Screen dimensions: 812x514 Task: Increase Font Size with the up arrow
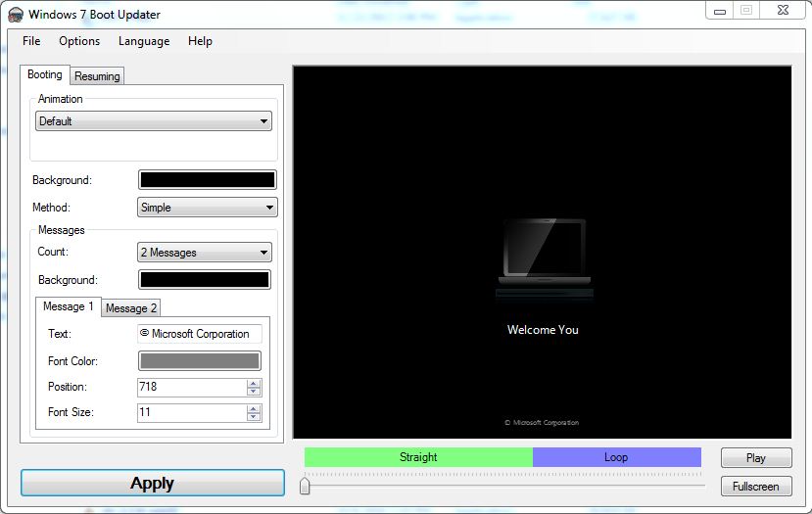pos(254,409)
